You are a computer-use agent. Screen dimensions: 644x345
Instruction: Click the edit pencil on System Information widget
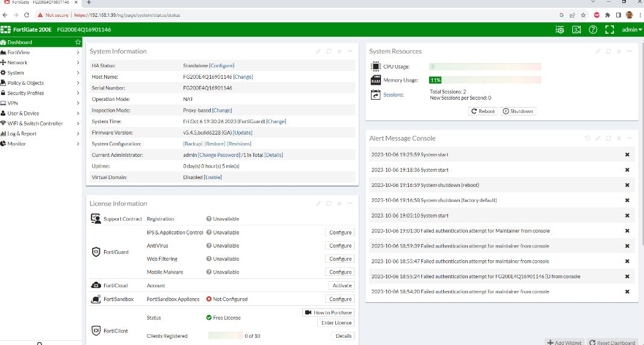coord(318,52)
